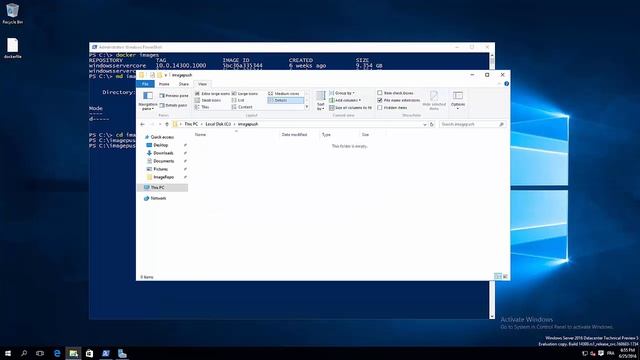Select Large icons layout
The width and height of the screenshot is (640, 360).
point(245,93)
